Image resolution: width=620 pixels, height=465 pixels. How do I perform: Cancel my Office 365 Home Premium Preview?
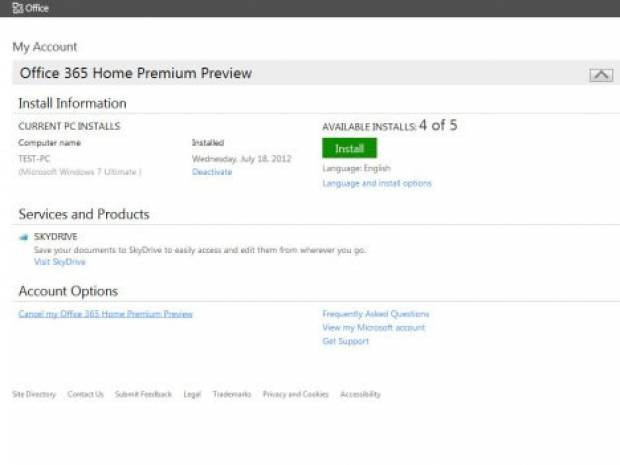point(105,314)
